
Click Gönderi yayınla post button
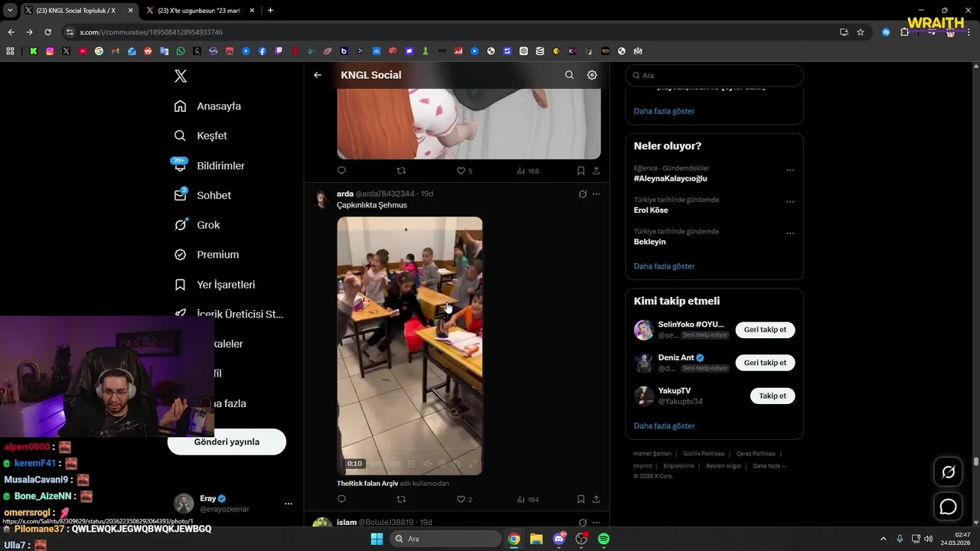point(227,442)
